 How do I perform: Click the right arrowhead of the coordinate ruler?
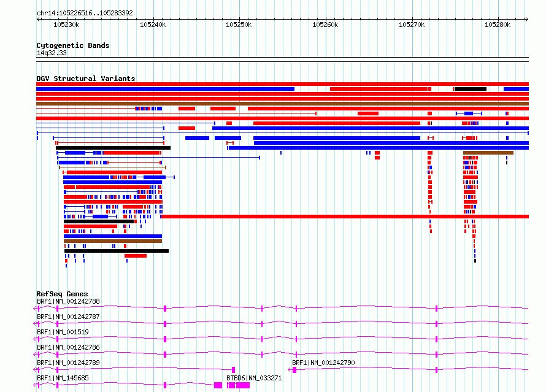click(526, 20)
